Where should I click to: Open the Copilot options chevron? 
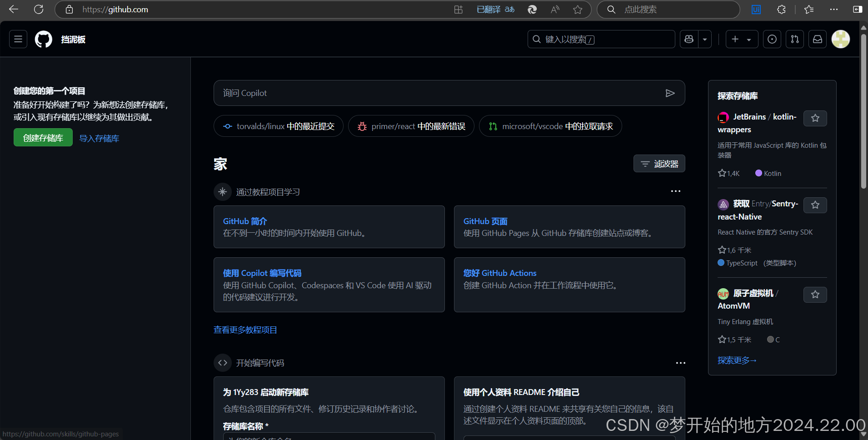coord(704,39)
